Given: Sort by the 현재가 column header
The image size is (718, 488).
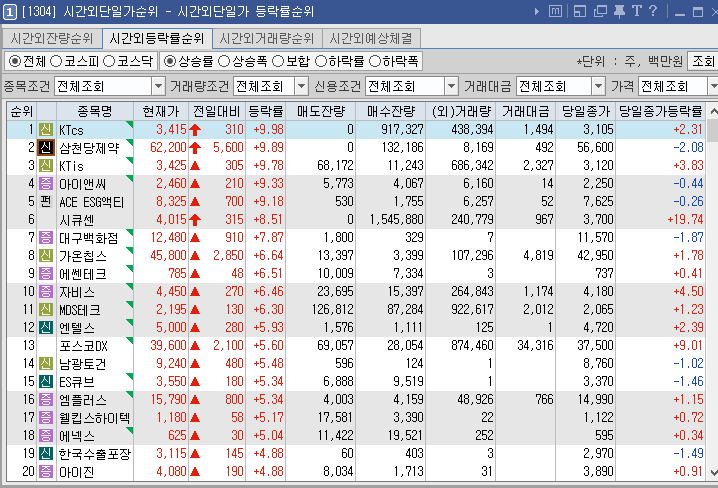Looking at the screenshot, I should point(161,111).
